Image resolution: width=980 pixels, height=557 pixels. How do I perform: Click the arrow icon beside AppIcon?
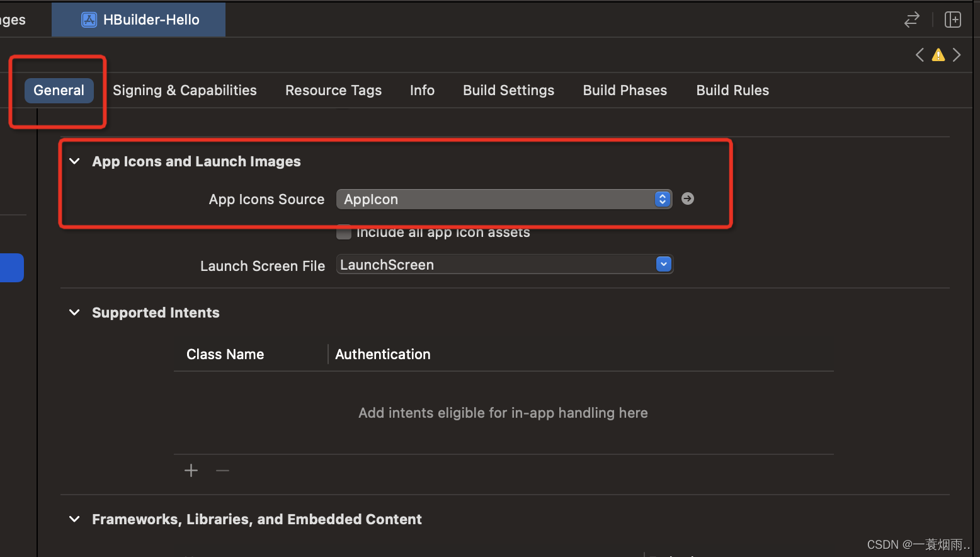tap(688, 198)
